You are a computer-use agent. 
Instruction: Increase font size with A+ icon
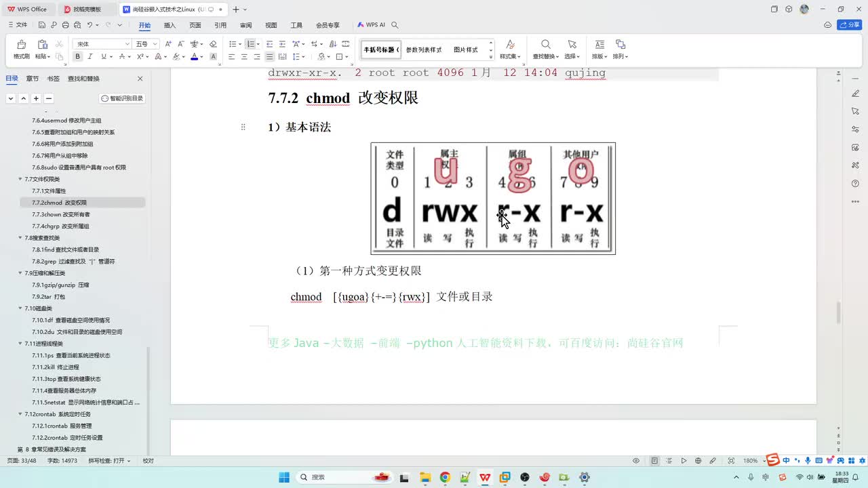click(x=168, y=44)
